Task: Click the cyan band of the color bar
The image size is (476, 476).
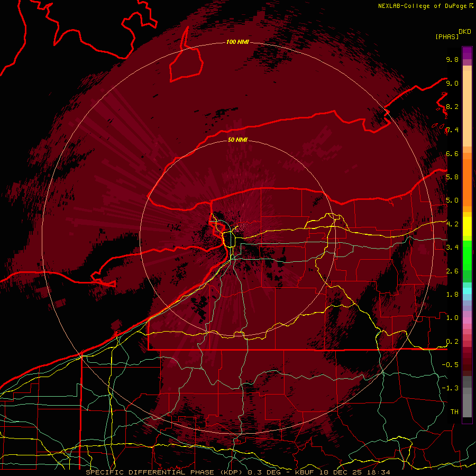Action: pyautogui.click(x=467, y=291)
